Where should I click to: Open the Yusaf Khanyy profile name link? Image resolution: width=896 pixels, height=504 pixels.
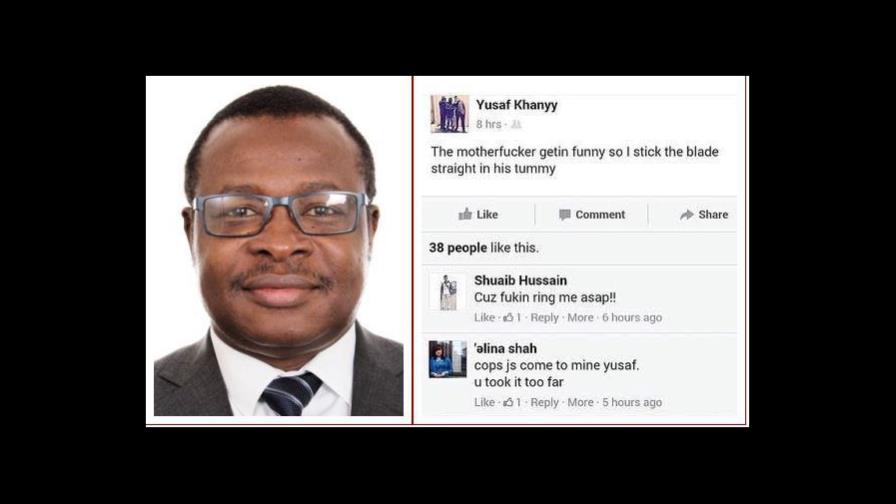tap(517, 105)
